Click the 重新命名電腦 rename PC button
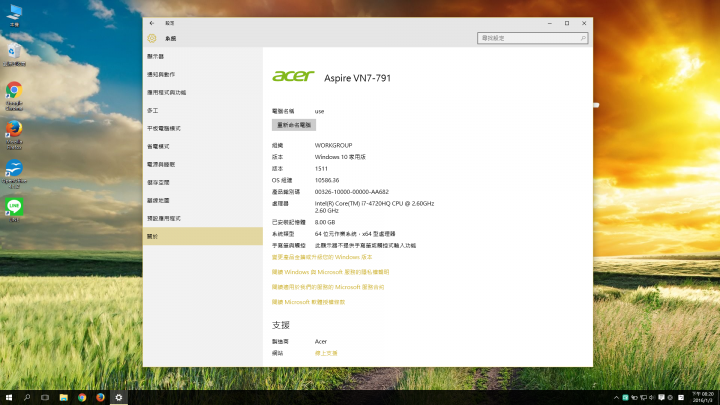Viewport: 720px width, 405px height. pyautogui.click(x=294, y=125)
